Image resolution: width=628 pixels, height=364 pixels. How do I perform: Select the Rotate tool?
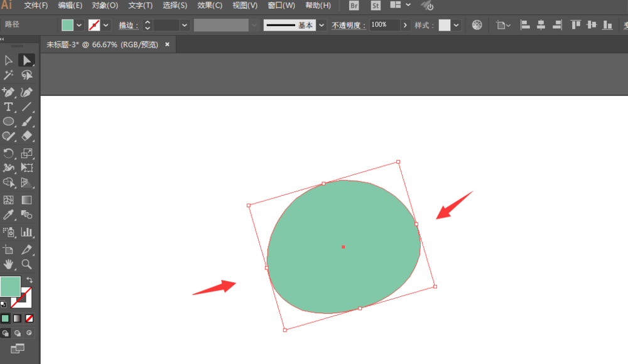8,153
